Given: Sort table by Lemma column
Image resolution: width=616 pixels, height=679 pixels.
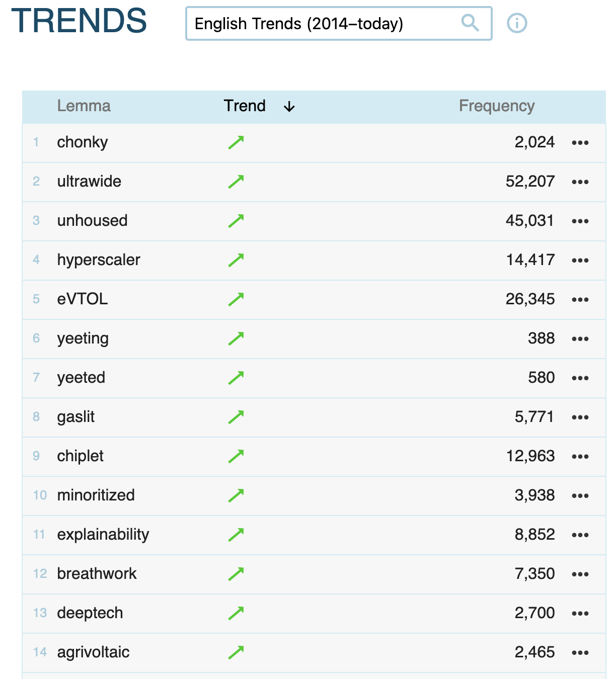Looking at the screenshot, I should click(84, 106).
